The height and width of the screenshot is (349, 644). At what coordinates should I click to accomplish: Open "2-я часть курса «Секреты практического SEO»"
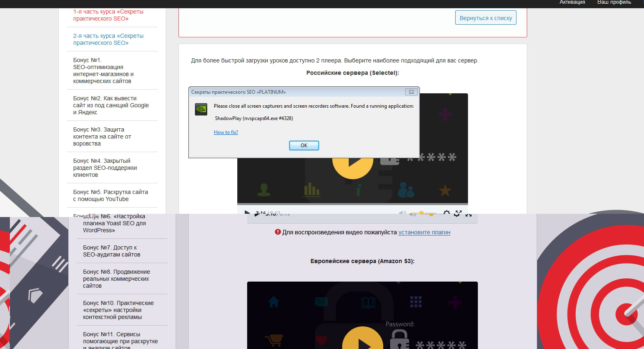108,39
